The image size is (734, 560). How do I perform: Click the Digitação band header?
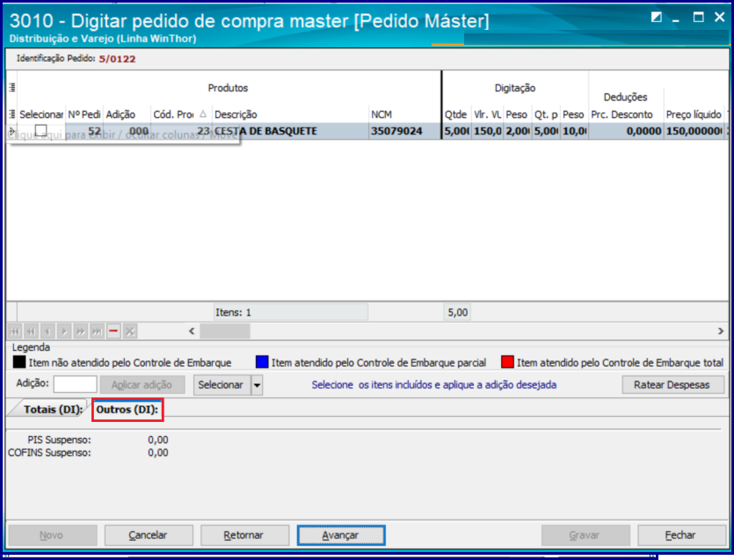coord(515,88)
